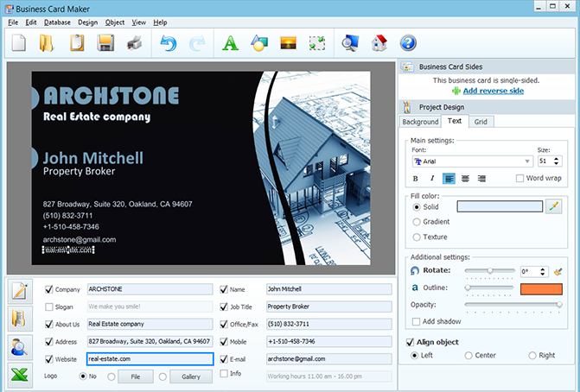Uncheck the Company checkbox
Image resolution: width=580 pixels, height=392 pixels.
tap(48, 289)
